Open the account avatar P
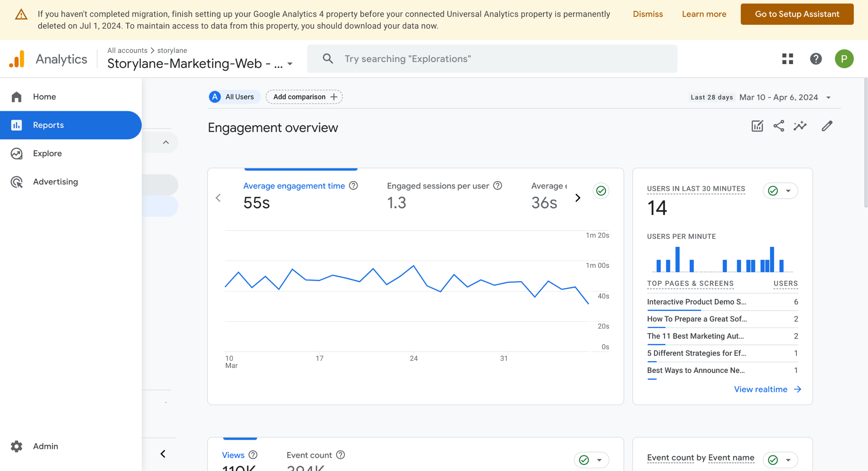 pyautogui.click(x=844, y=59)
